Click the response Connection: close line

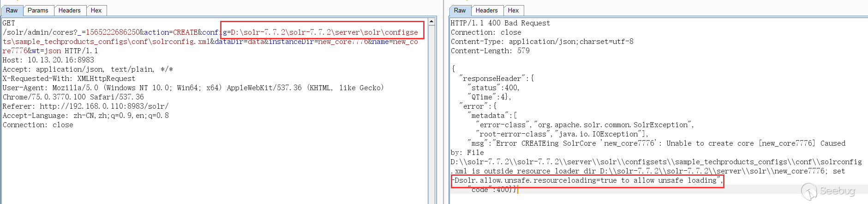[x=486, y=32]
